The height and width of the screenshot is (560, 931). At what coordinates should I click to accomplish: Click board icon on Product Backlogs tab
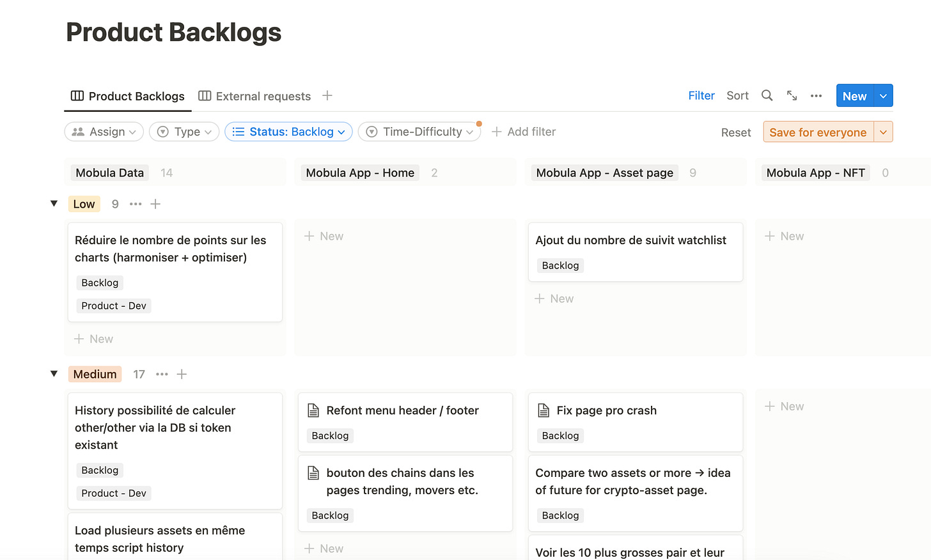click(x=77, y=96)
